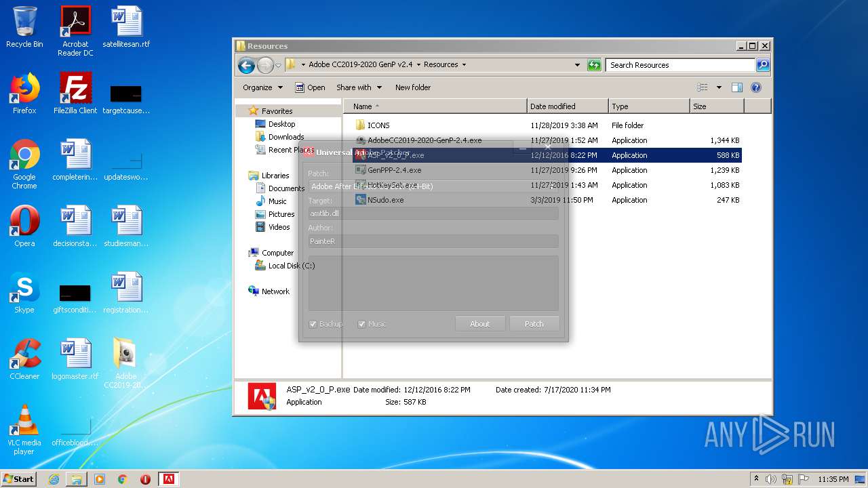Toggle the preview pane icon
The height and width of the screenshot is (488, 868).
[737, 87]
